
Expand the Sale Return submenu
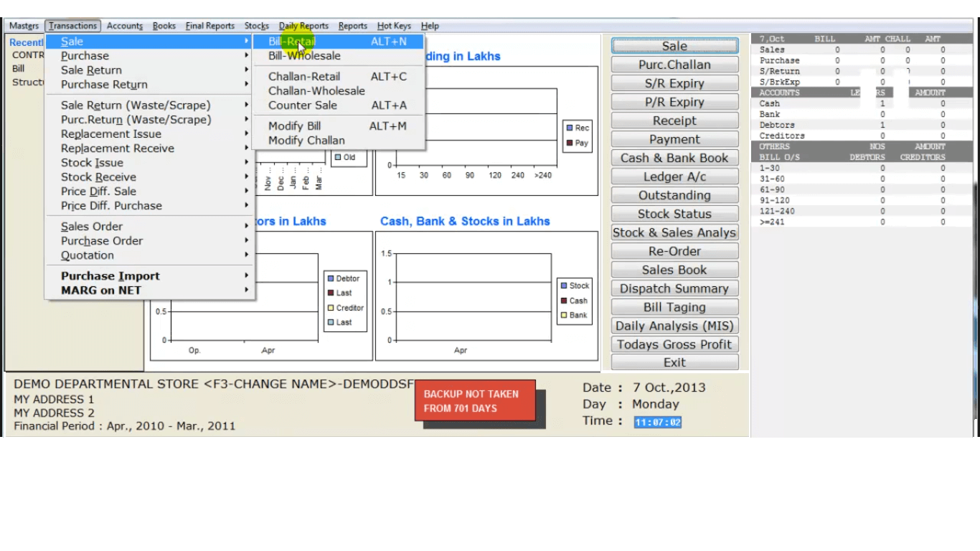150,70
